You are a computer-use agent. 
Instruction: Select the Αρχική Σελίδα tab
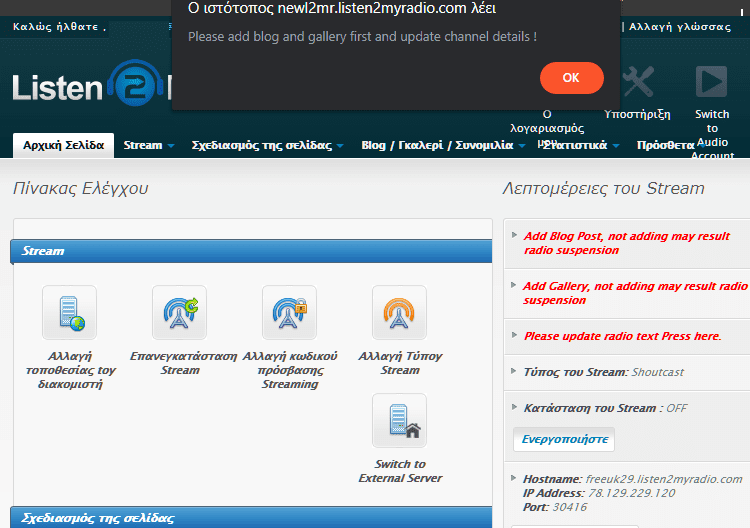(63, 145)
